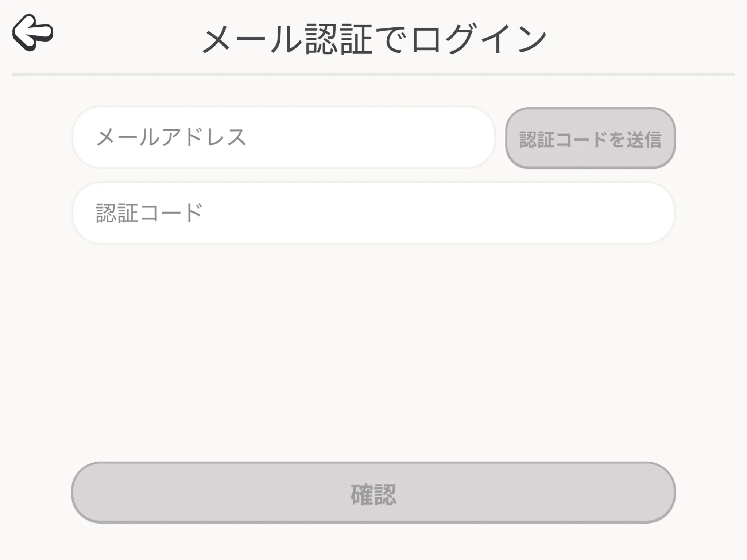Place cursor in the 認証コード field
Viewport: 747px width, 560px height.
(x=373, y=213)
